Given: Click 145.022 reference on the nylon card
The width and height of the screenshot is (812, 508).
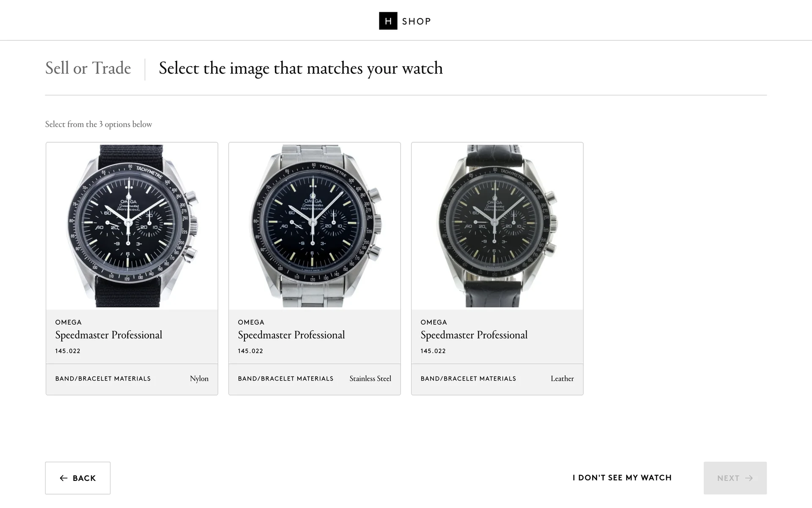Looking at the screenshot, I should (68, 351).
